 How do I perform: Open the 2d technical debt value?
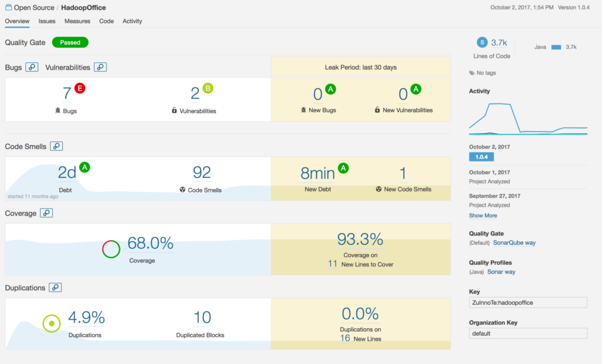point(67,173)
